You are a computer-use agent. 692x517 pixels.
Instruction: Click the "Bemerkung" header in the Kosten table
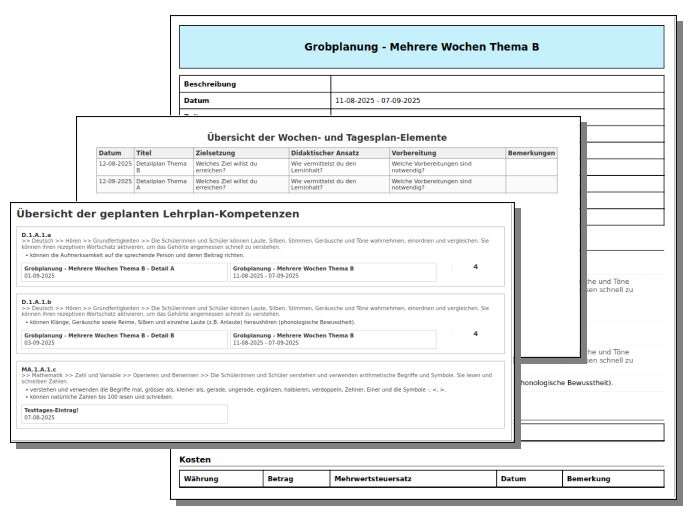pyautogui.click(x=613, y=479)
